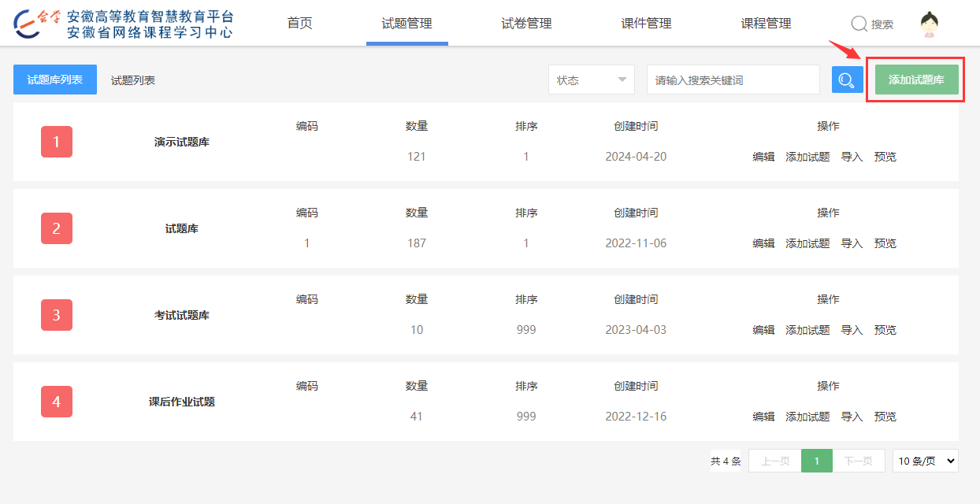The width and height of the screenshot is (980, 504).
Task: Click the 共 4 条 total count
Action: click(726, 461)
